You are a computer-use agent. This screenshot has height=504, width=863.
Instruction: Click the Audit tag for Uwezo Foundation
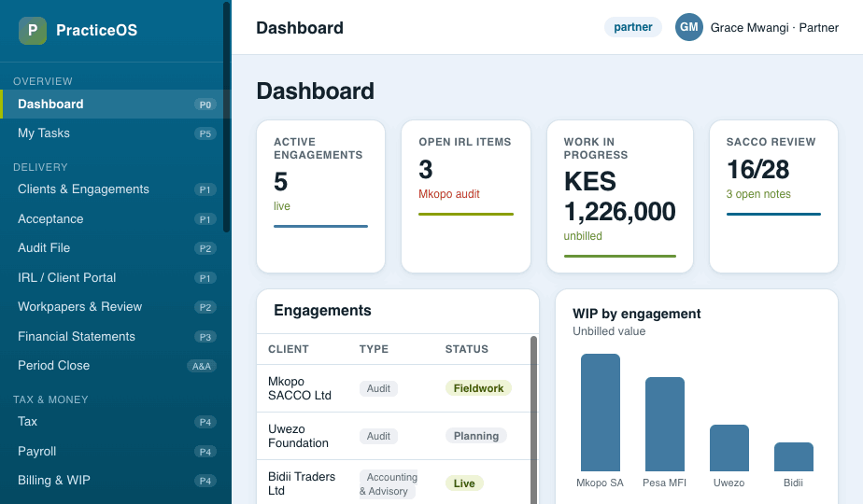pyautogui.click(x=378, y=436)
